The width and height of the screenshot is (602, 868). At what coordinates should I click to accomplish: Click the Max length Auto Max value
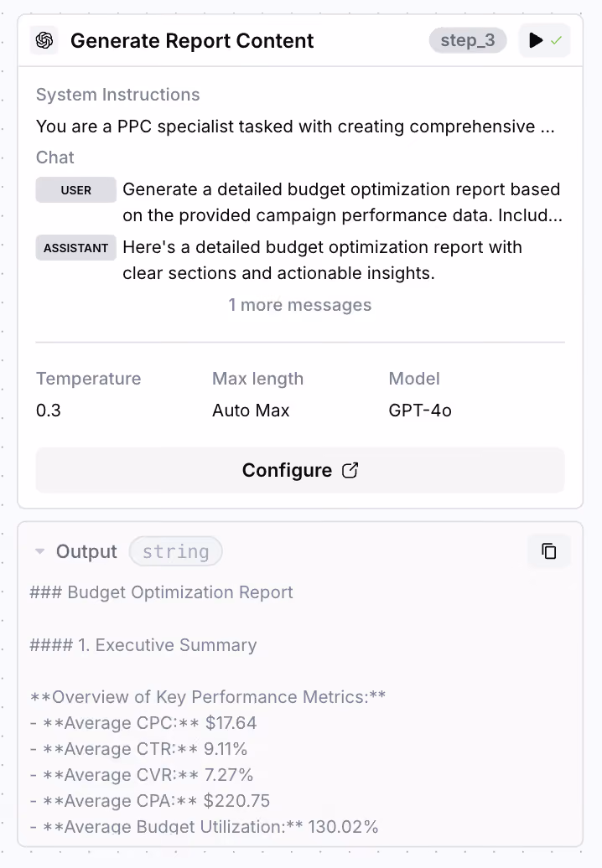click(x=251, y=411)
